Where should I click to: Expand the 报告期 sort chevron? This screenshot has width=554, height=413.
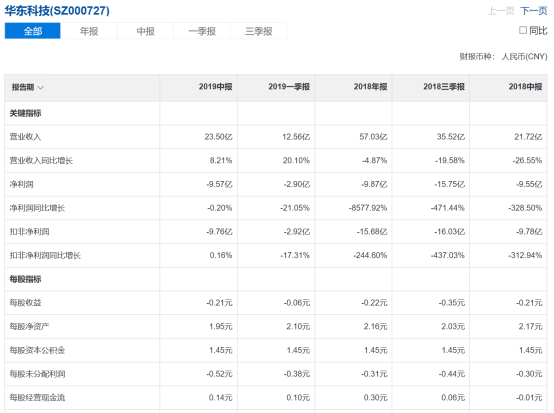41,88
